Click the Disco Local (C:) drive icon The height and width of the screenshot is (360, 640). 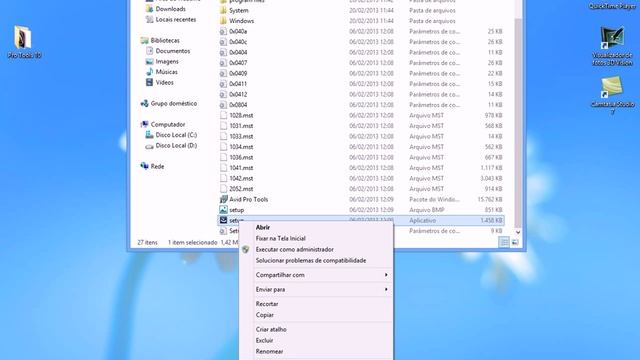tap(149, 135)
